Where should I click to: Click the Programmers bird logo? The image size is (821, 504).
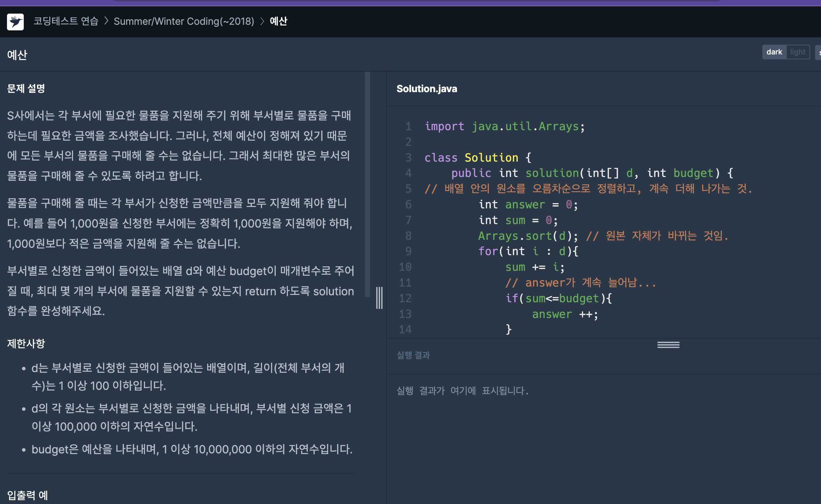click(x=15, y=22)
